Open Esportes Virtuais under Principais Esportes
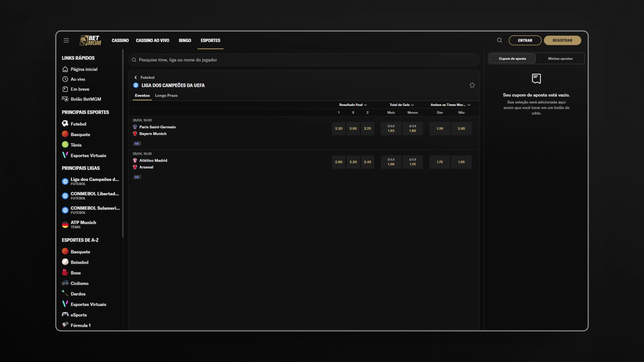This screenshot has height=362, width=644. click(x=89, y=156)
